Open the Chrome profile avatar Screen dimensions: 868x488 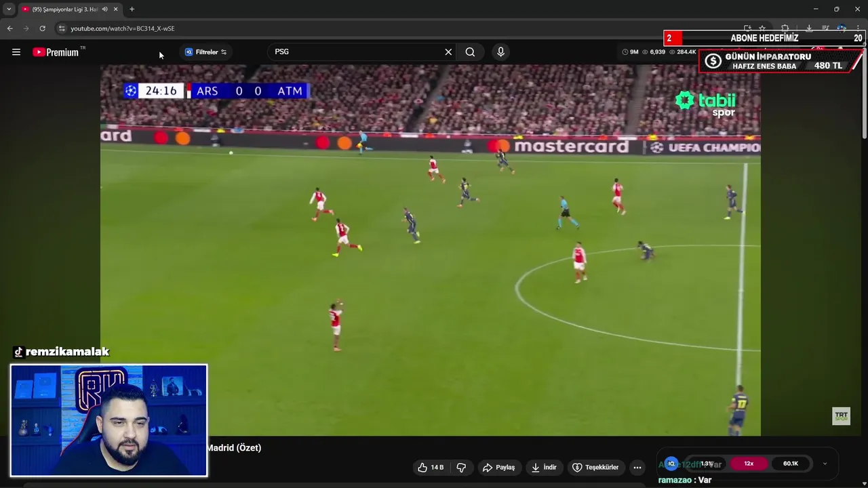[842, 28]
